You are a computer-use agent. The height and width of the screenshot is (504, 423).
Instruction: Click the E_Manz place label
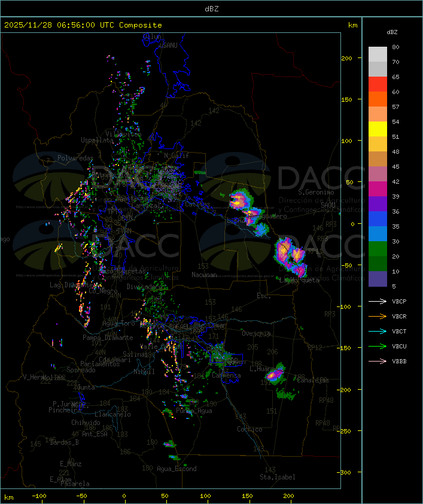pos(71,464)
